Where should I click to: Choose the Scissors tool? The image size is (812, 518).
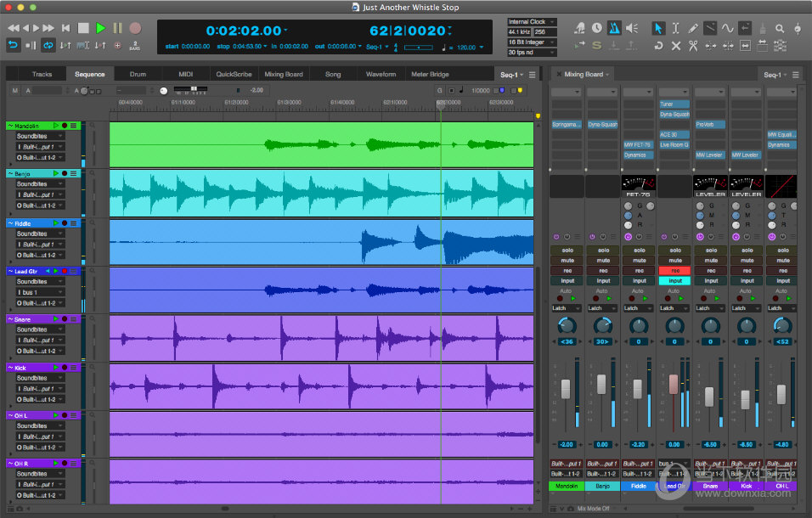[694, 45]
